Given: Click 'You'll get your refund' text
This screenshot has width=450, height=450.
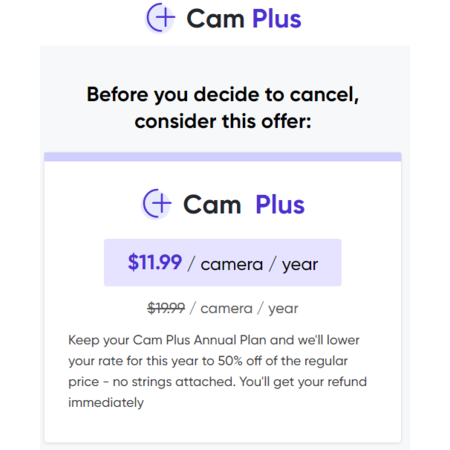Looking at the screenshot, I should (x=303, y=382).
